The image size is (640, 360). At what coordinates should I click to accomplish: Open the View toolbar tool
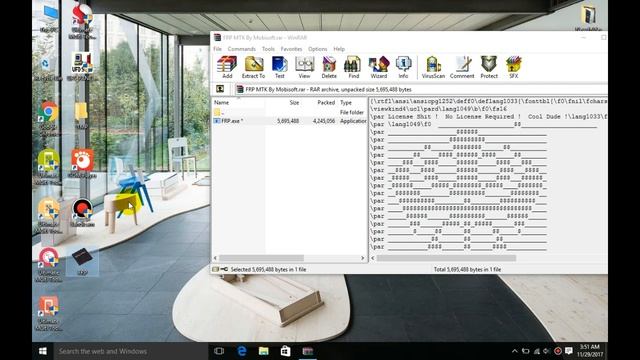point(304,67)
